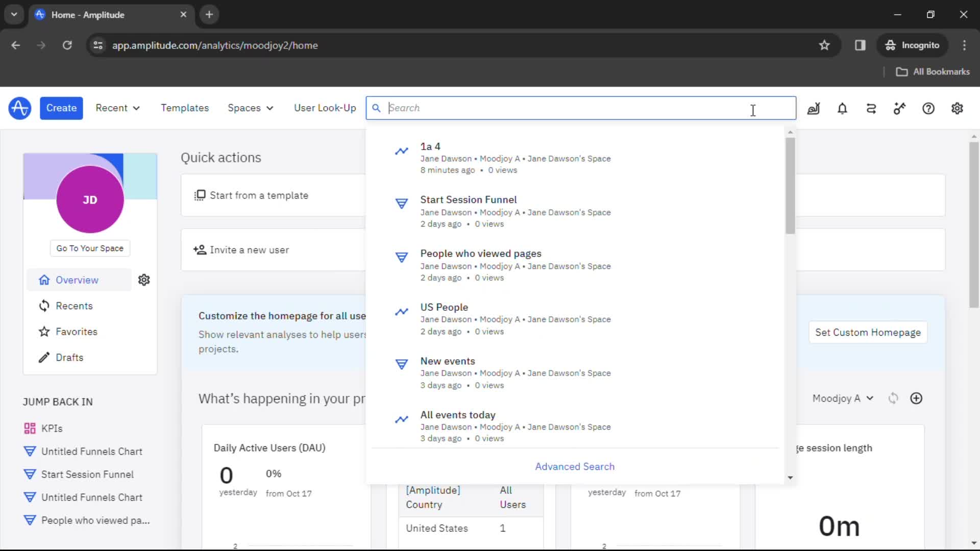Click the JD profile avatar
The image size is (980, 551).
tap(90, 199)
